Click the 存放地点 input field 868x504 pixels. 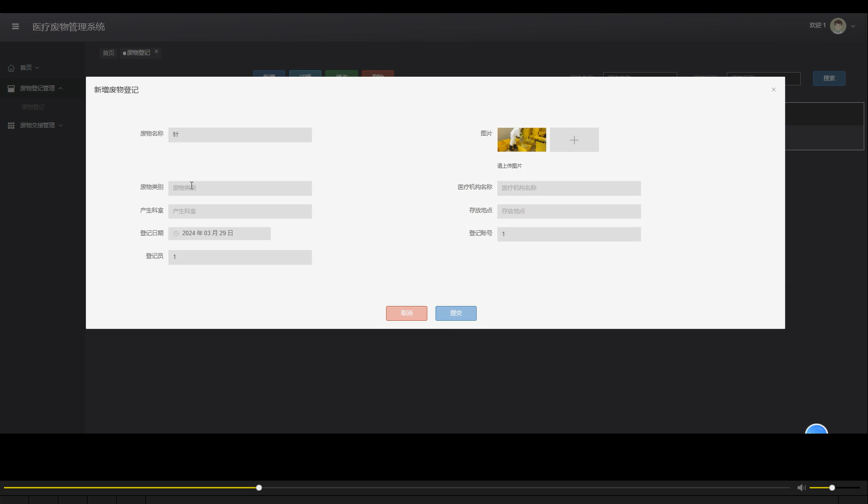click(x=569, y=211)
